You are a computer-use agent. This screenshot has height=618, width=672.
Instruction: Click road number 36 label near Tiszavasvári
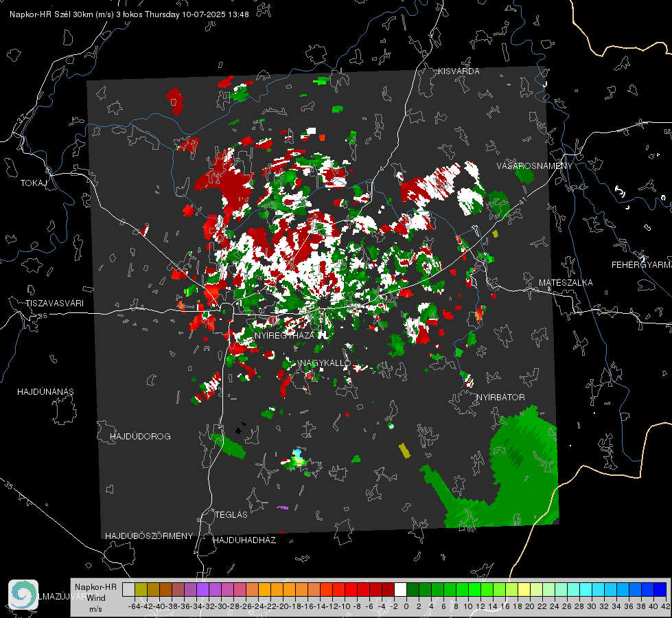(x=43, y=316)
